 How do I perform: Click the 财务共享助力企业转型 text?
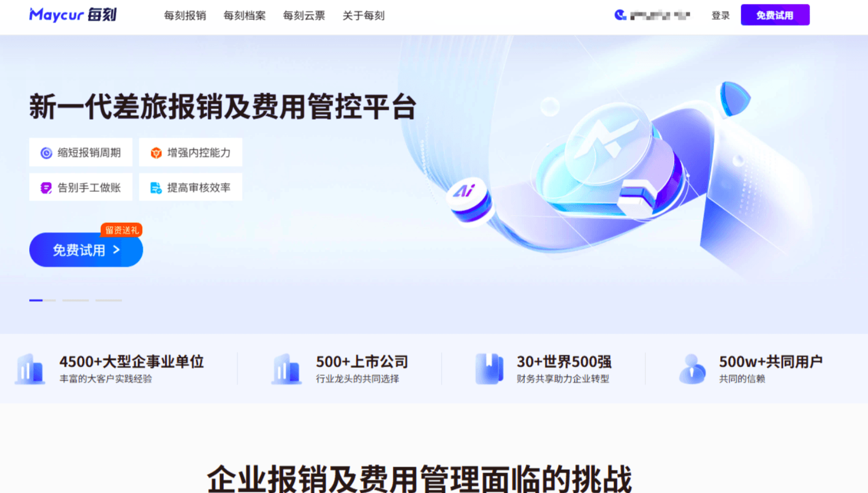click(x=563, y=379)
